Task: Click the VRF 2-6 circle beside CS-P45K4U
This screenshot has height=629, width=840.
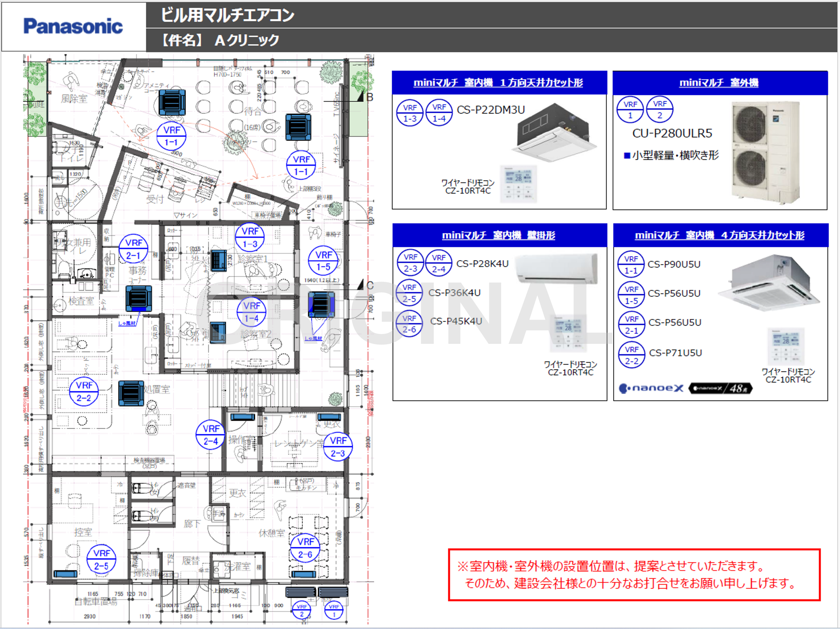Action: 409,324
